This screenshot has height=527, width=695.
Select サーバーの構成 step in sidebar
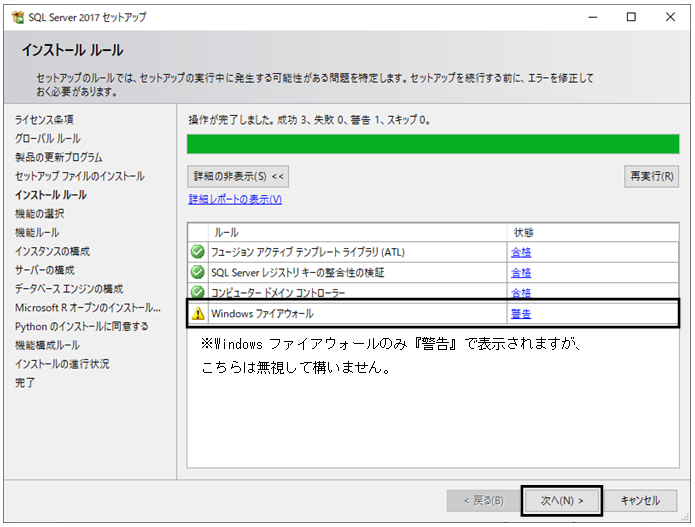tap(45, 270)
